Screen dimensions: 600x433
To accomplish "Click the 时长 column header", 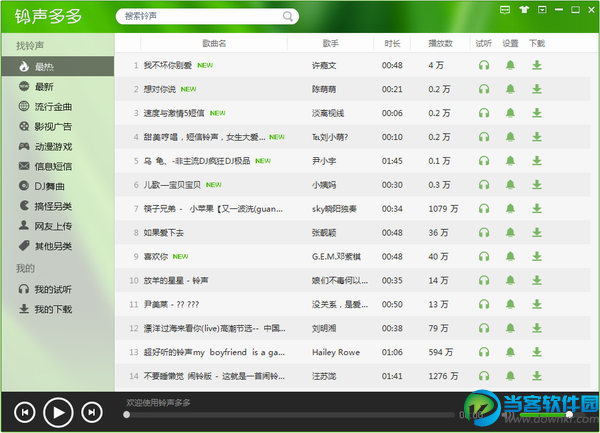I will point(392,43).
